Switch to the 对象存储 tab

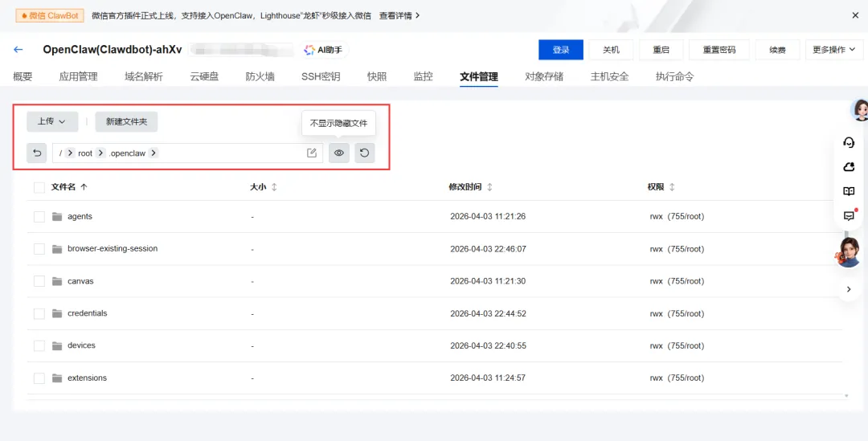click(x=544, y=76)
